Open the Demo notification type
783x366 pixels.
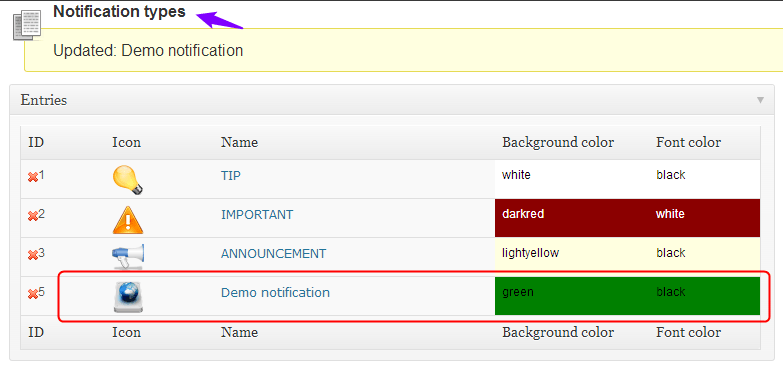click(x=276, y=293)
